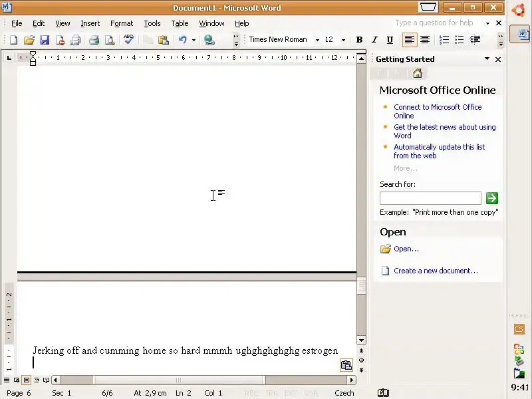Open the Table menu
The height and width of the screenshot is (399, 532).
[x=180, y=23]
